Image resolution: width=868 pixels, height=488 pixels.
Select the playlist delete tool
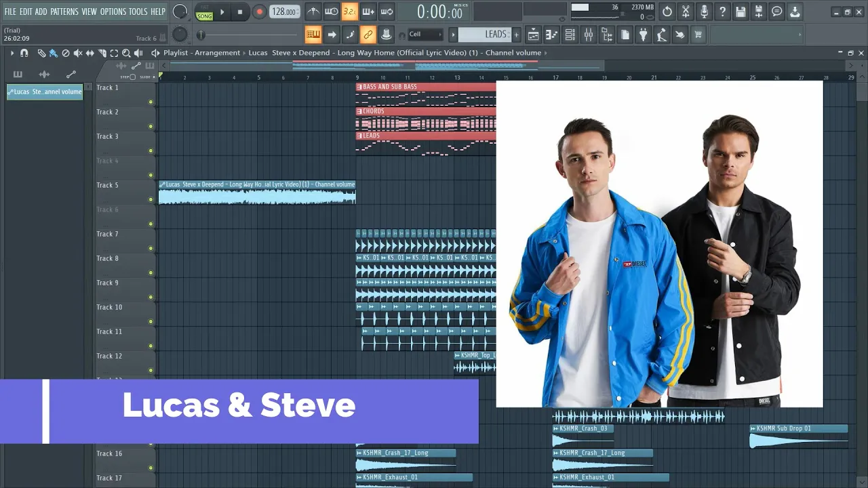click(66, 53)
